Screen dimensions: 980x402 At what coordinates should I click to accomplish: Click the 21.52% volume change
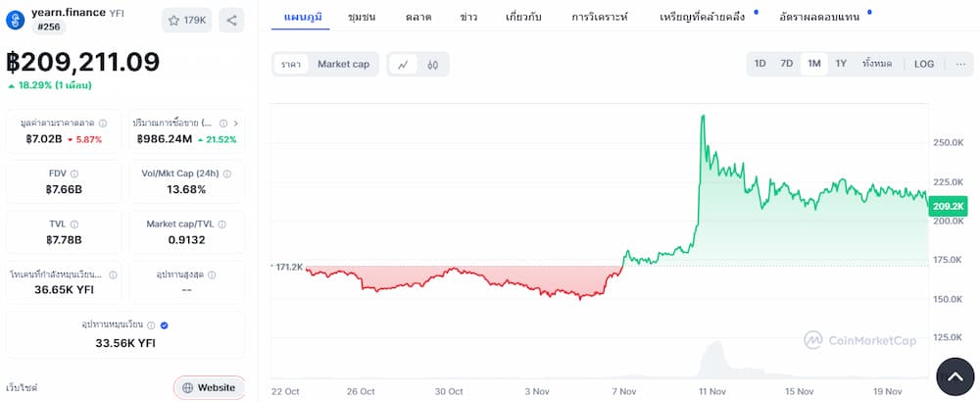(217, 139)
